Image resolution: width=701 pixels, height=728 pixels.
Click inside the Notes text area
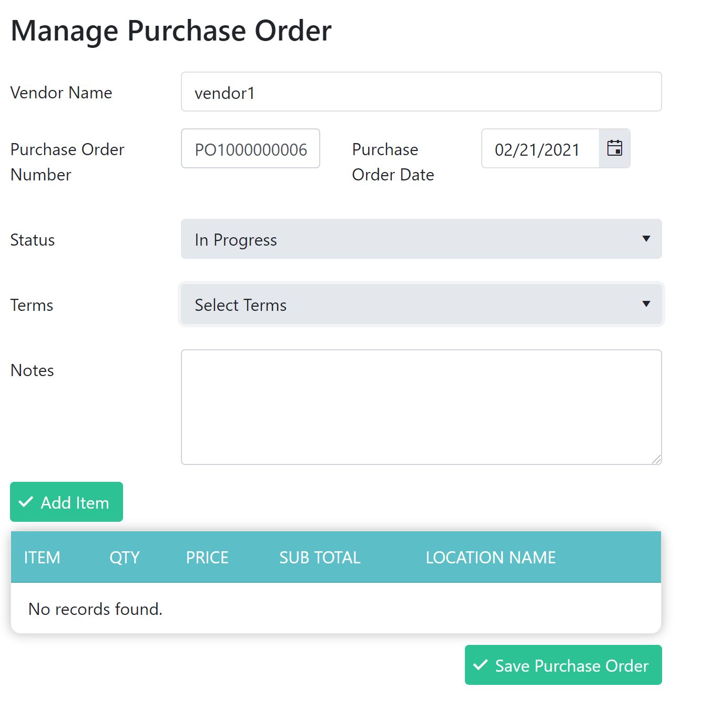click(x=421, y=407)
